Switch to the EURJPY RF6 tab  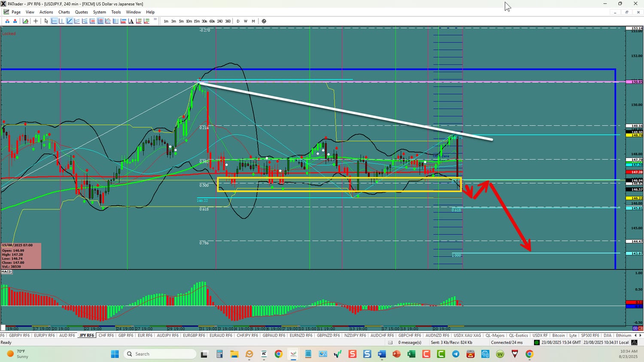[44, 335]
